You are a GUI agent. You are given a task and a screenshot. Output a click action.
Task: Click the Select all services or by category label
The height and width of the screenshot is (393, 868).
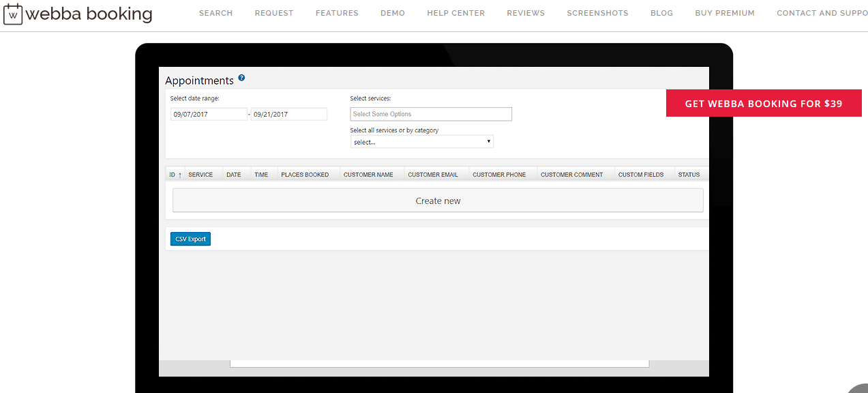tap(394, 130)
